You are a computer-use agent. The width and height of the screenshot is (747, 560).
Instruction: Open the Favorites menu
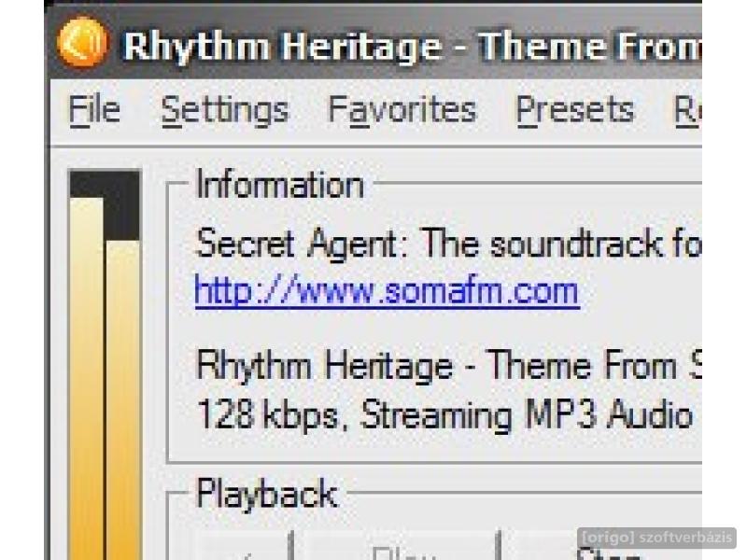click(402, 110)
